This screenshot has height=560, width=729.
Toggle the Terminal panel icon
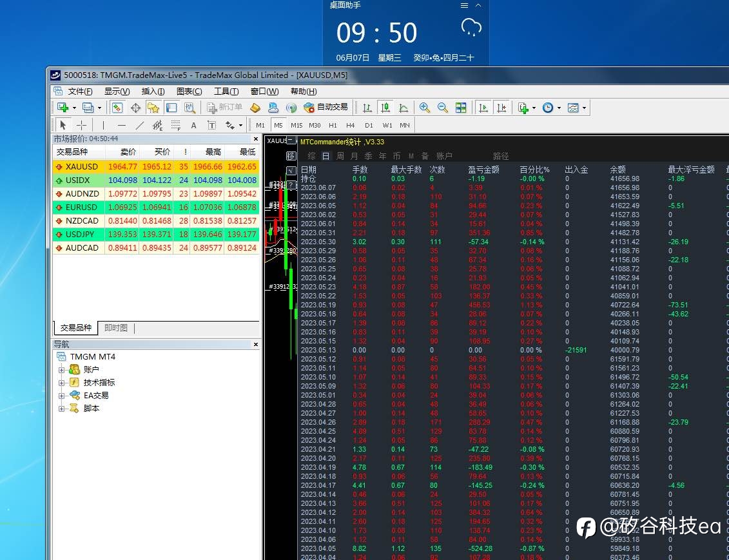click(171, 108)
